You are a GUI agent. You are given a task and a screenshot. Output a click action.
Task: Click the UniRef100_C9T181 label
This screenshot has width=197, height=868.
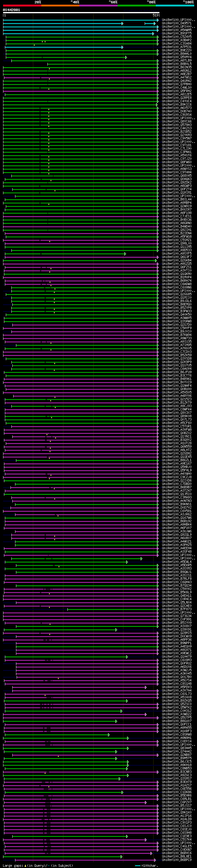(x=177, y=145)
